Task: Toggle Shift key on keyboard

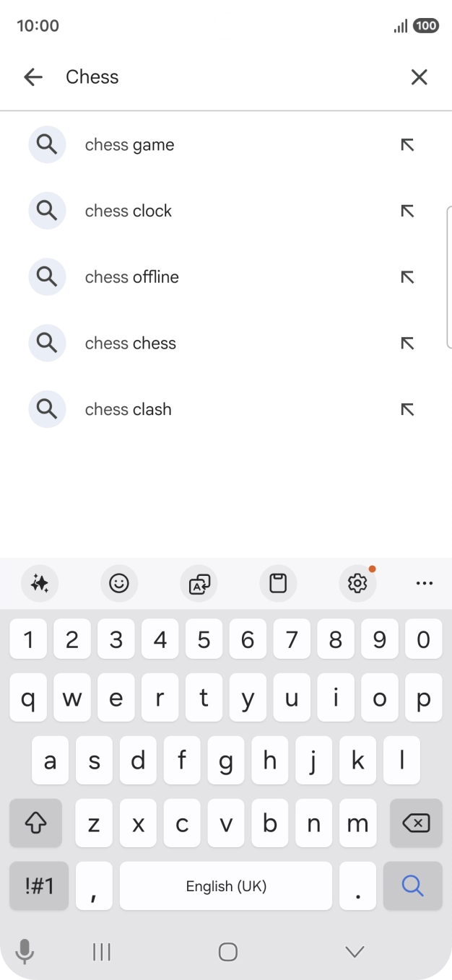Action: coord(35,823)
